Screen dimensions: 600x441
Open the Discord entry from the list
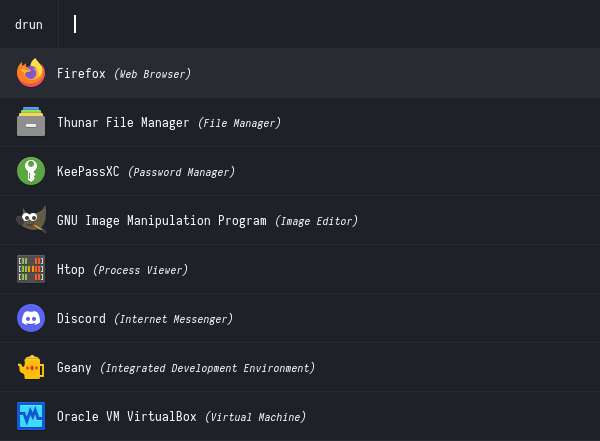point(81,318)
